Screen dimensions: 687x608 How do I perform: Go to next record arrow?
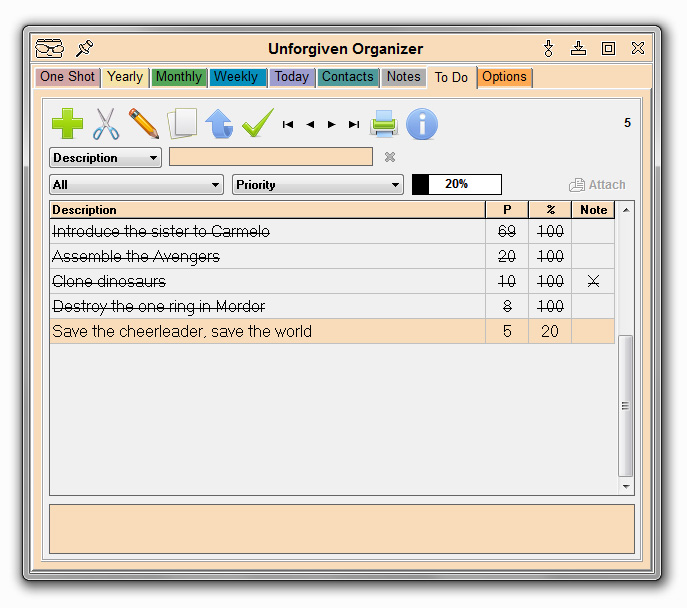click(332, 125)
